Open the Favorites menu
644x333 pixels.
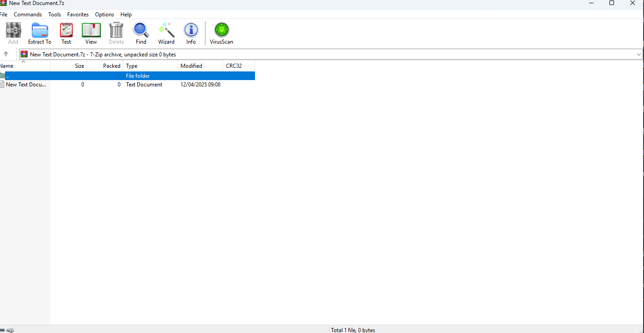click(78, 15)
